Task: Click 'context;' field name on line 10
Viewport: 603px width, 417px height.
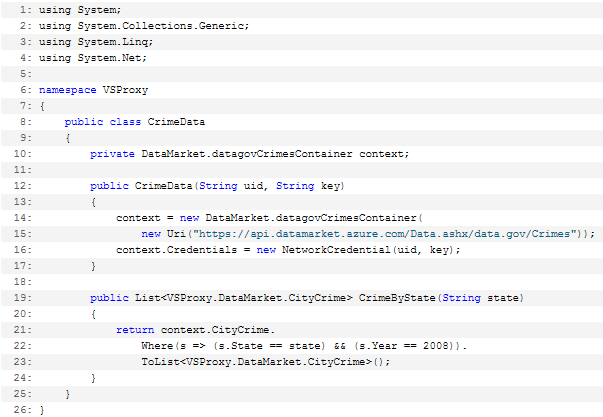Action: coord(384,154)
